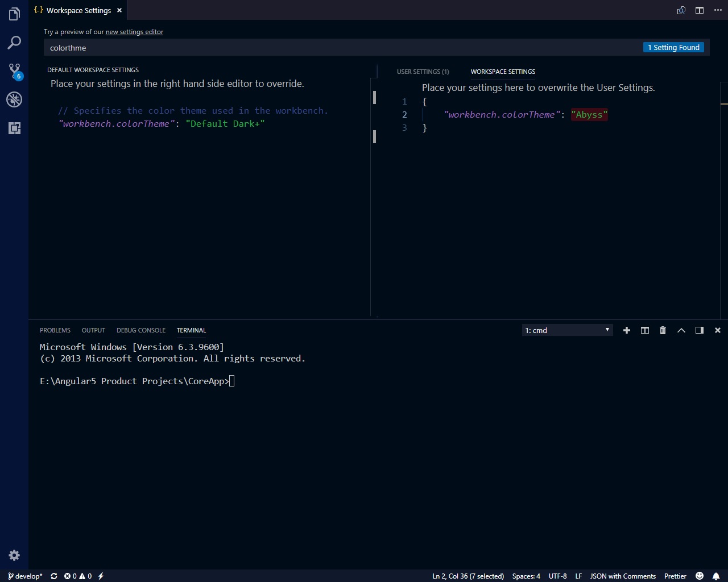Open notifications bell icon
The height and width of the screenshot is (582, 728).
tap(716, 576)
